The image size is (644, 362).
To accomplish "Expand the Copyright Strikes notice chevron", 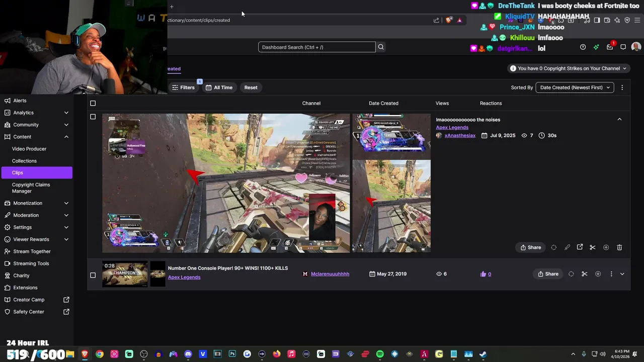I will [624, 68].
